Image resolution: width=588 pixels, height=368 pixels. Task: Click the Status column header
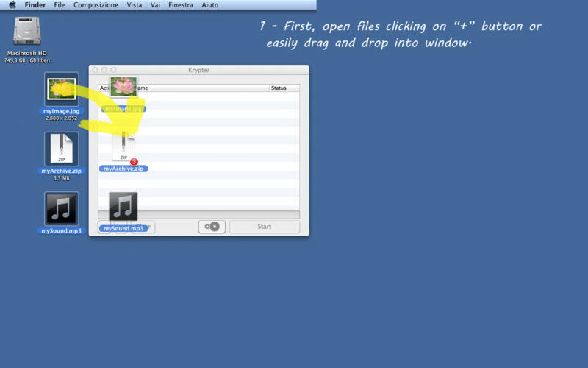tap(284, 88)
